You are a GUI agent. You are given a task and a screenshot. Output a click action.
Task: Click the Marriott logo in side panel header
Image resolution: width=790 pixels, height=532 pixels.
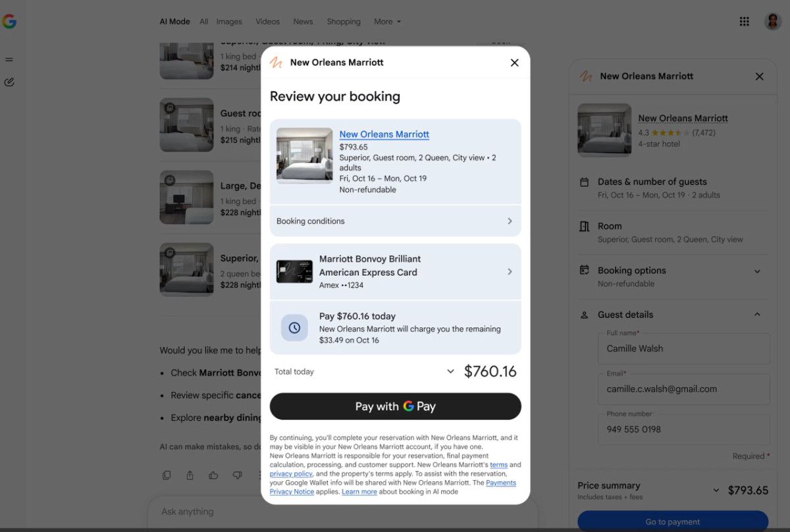coord(586,76)
